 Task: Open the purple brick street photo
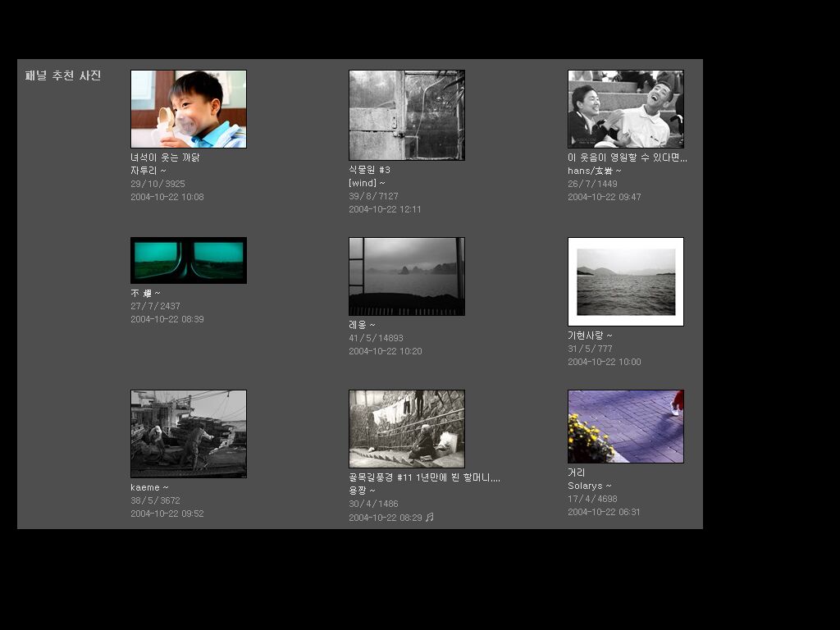(x=625, y=427)
